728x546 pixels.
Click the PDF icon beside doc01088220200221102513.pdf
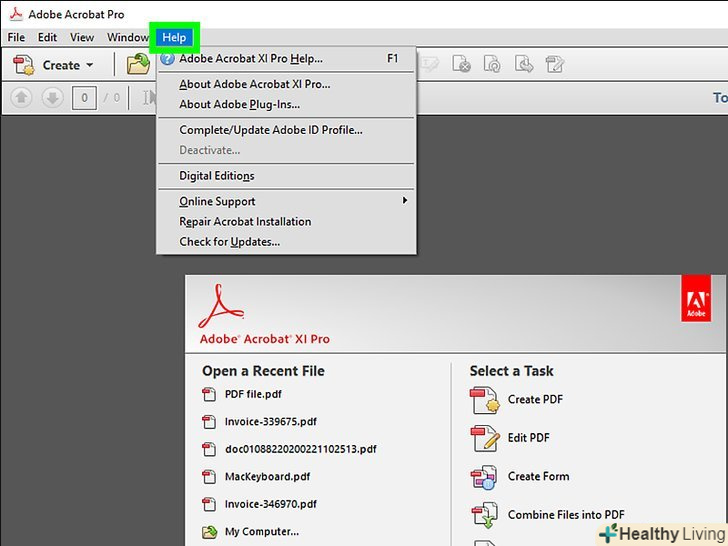pyautogui.click(x=209, y=449)
